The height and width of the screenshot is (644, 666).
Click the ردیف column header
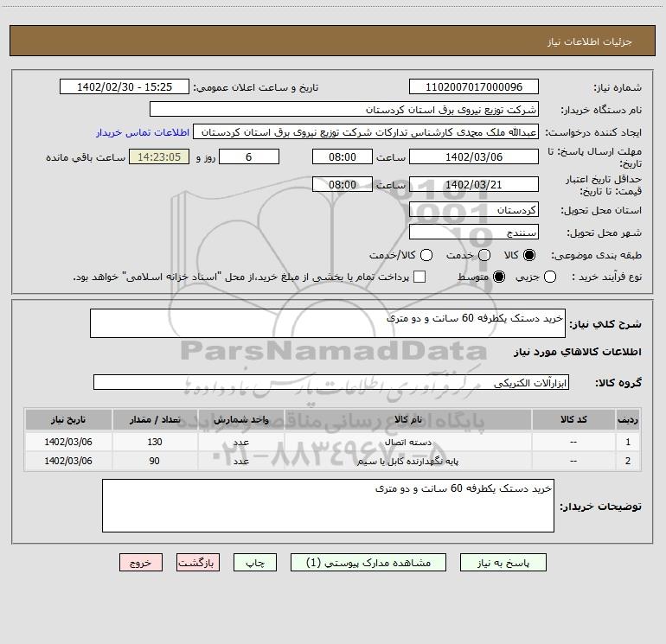[x=628, y=419]
